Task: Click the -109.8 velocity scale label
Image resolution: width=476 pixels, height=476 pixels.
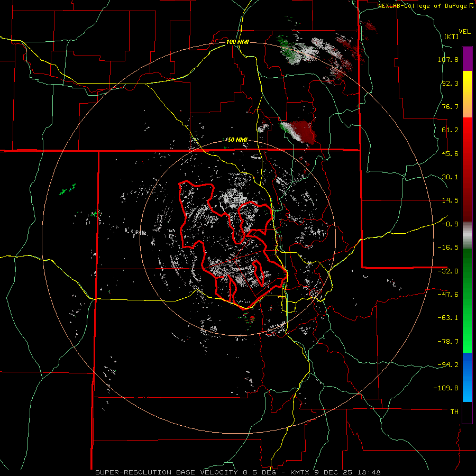Action: point(446,388)
